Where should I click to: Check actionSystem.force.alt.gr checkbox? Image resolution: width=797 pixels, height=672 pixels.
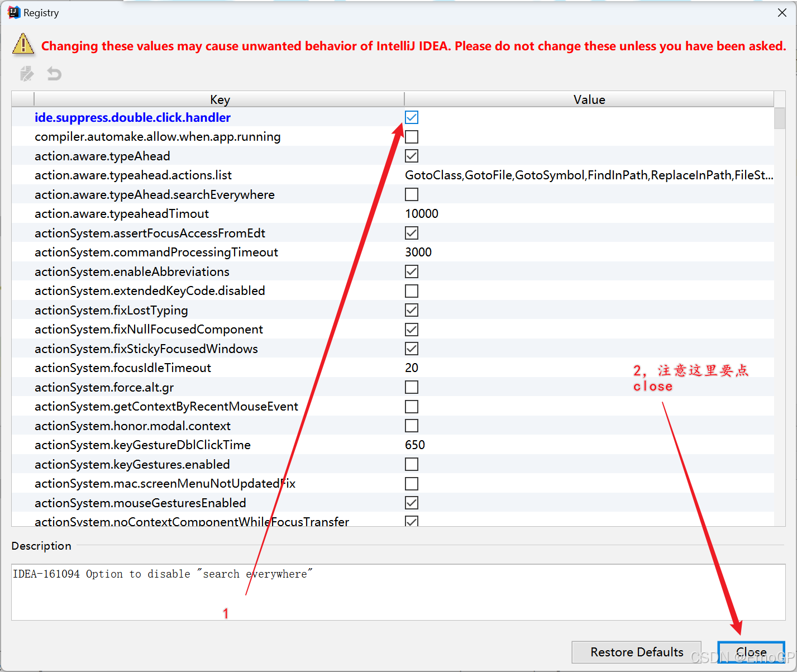pos(412,387)
